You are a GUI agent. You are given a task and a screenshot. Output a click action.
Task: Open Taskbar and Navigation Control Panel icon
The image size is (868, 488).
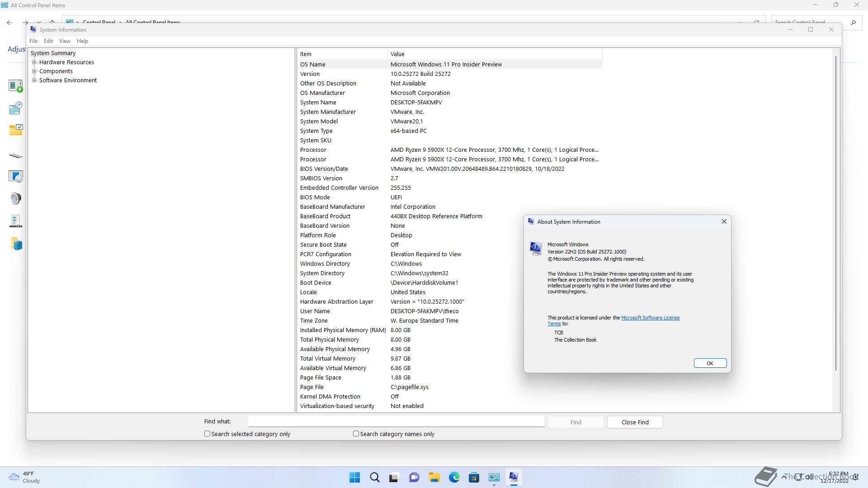(x=16, y=221)
